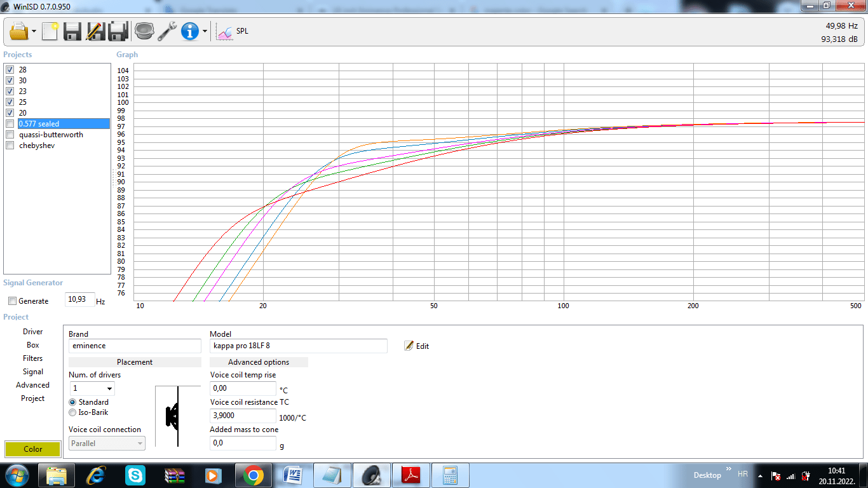This screenshot has height=488, width=868.
Task: Uncheck project 25 checkbox
Action: pyautogui.click(x=10, y=102)
